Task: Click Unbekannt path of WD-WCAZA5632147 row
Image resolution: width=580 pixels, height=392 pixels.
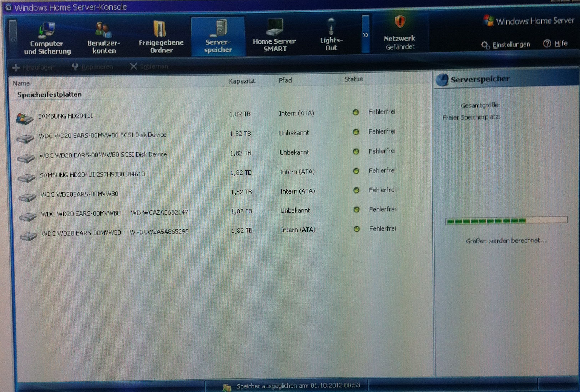Action: [295, 211]
